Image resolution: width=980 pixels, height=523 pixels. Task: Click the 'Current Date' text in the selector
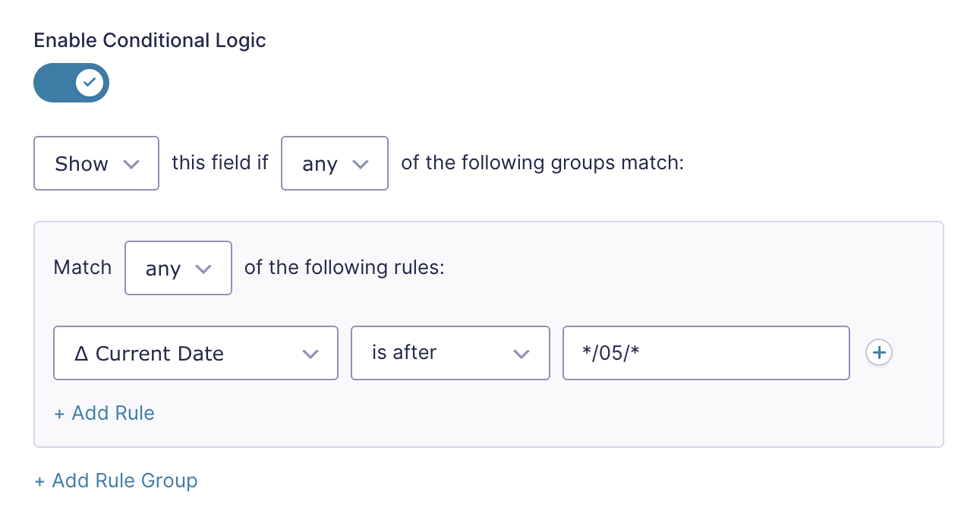(x=159, y=354)
